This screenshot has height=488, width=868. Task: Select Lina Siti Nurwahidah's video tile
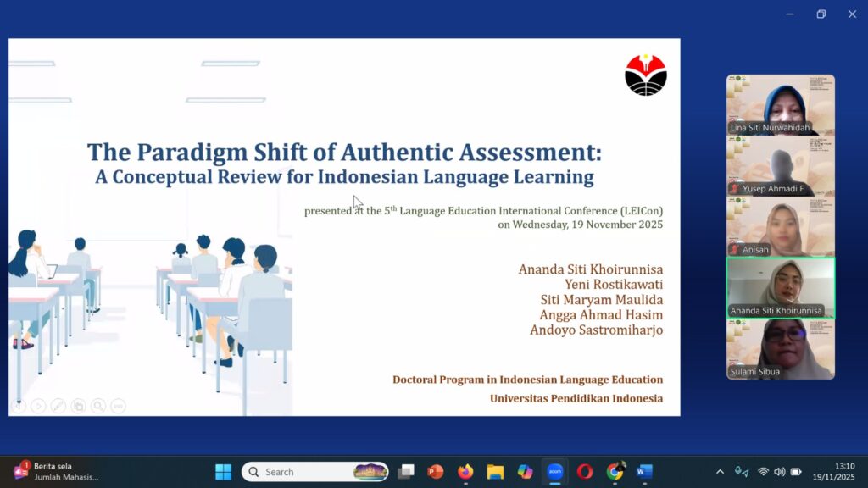[780, 104]
